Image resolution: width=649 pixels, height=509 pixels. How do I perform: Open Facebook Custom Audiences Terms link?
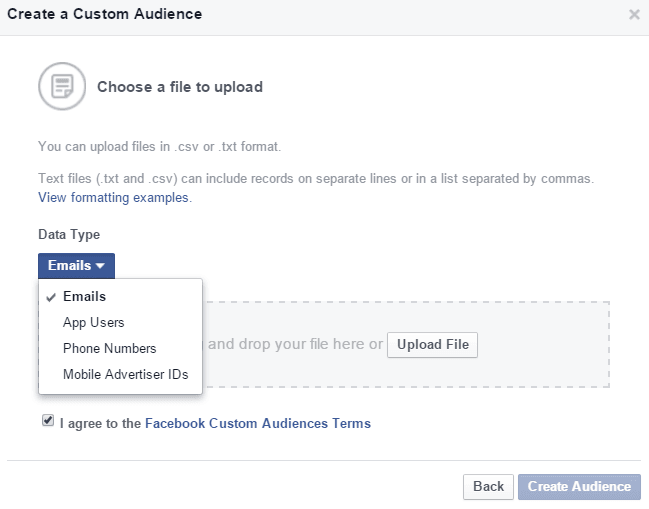click(x=257, y=423)
